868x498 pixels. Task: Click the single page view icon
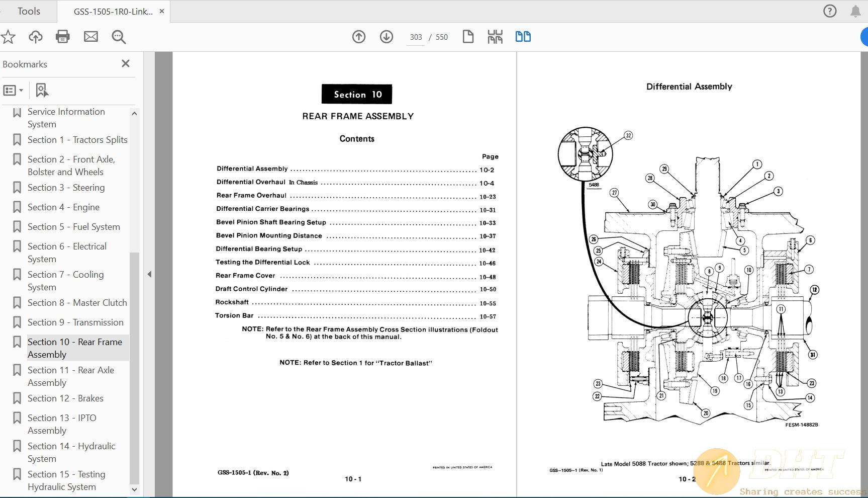[x=468, y=37]
